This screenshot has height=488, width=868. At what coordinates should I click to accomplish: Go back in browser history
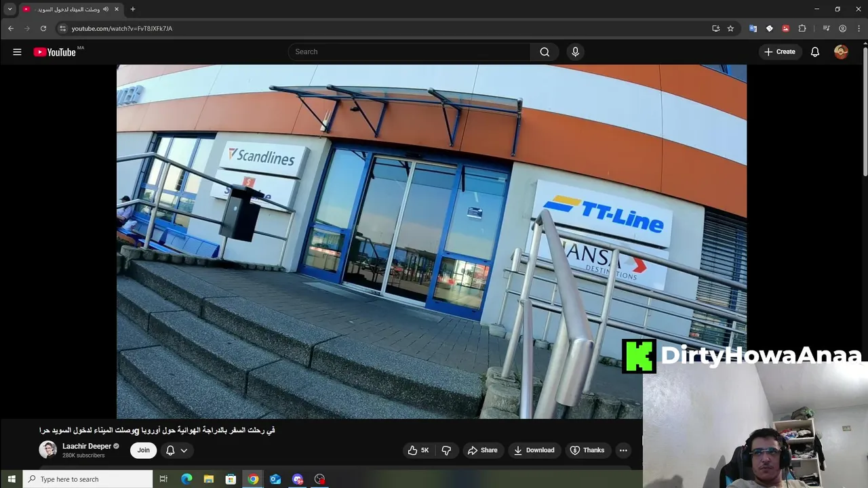pos(10,28)
